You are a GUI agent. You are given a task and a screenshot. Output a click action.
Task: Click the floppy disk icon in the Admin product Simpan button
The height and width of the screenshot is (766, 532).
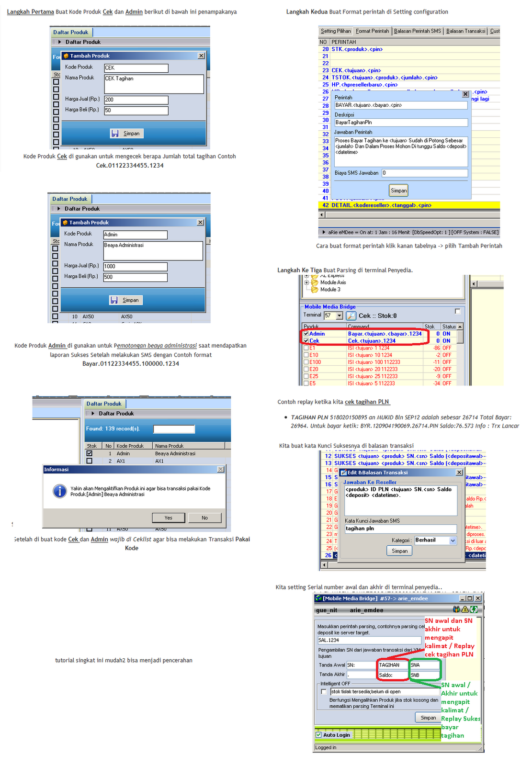tap(114, 300)
